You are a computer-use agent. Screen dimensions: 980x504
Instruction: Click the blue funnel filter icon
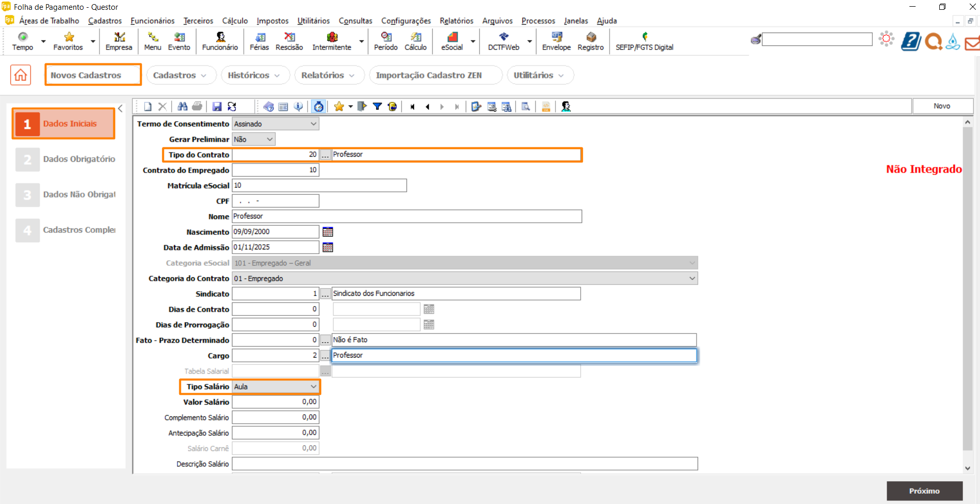[377, 107]
